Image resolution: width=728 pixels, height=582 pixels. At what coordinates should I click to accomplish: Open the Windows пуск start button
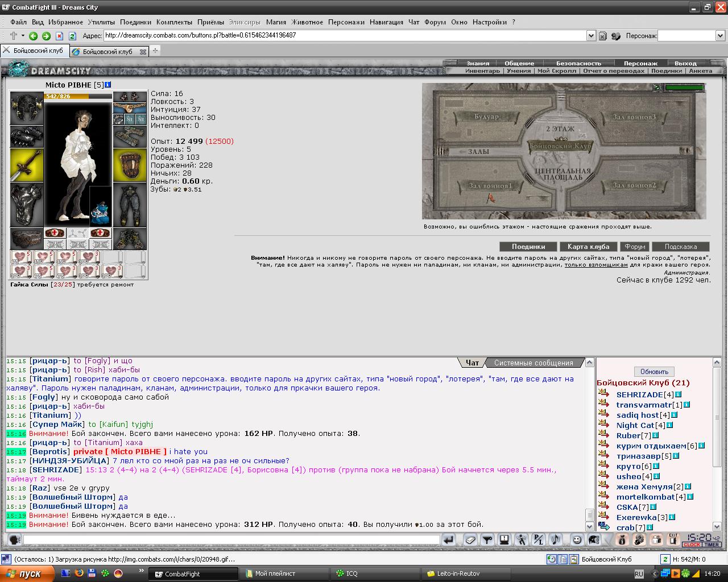tap(28, 573)
